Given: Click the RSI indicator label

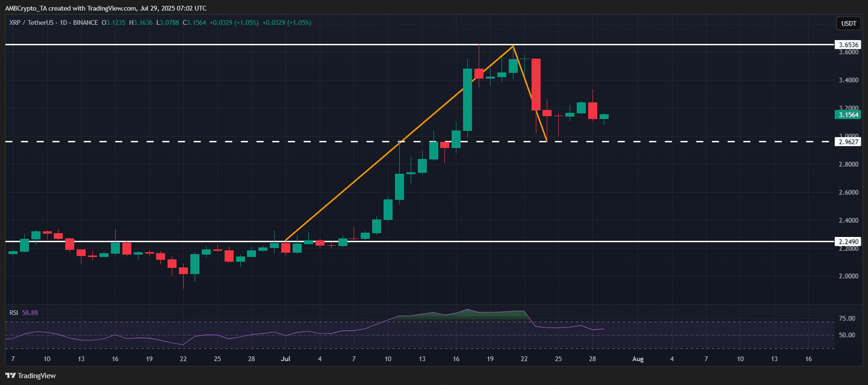Looking at the screenshot, I should (x=14, y=313).
